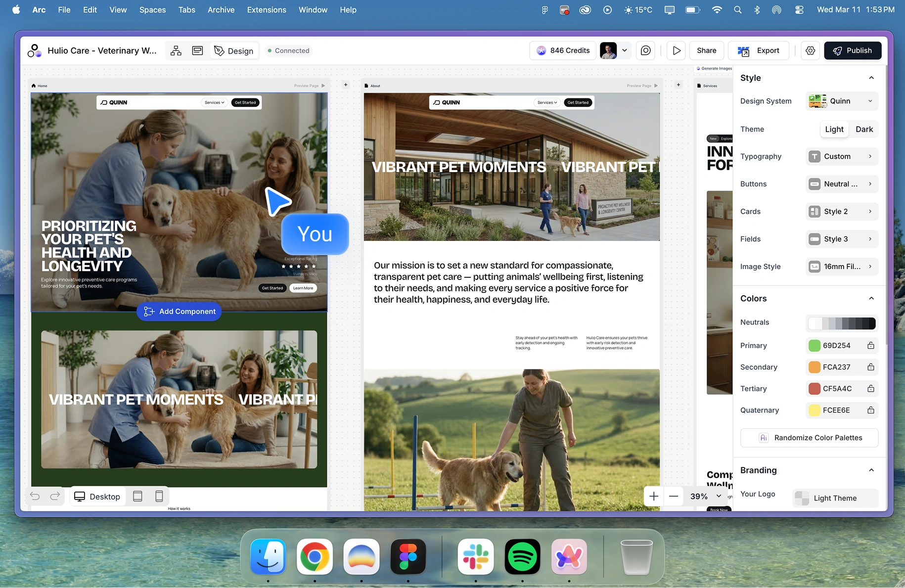Click Randomize Color Palettes

pos(809,438)
